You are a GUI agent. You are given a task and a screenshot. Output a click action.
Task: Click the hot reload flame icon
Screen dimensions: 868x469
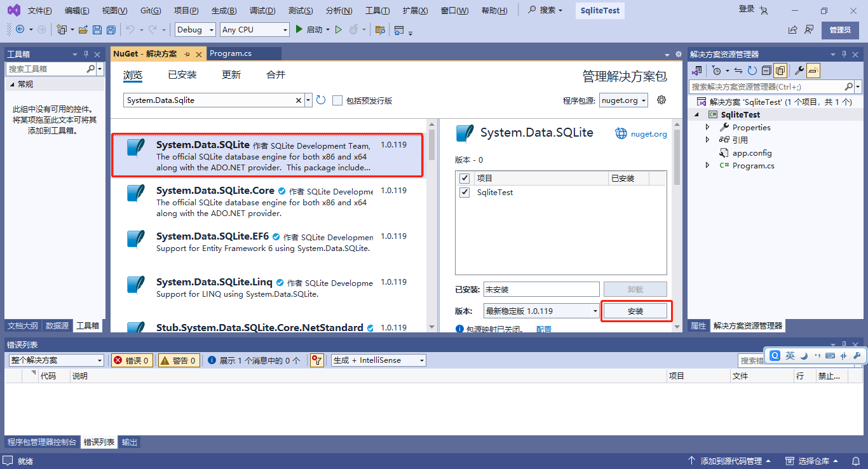click(354, 29)
